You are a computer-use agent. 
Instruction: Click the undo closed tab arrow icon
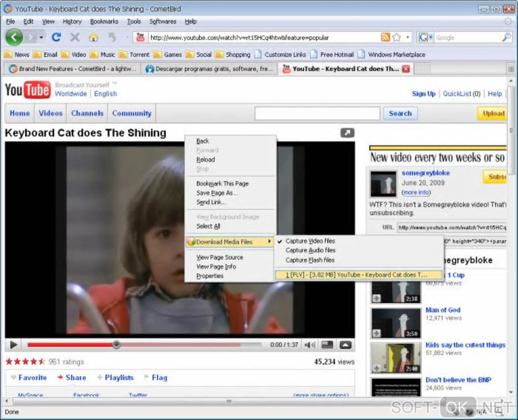pyautogui.click(x=112, y=37)
